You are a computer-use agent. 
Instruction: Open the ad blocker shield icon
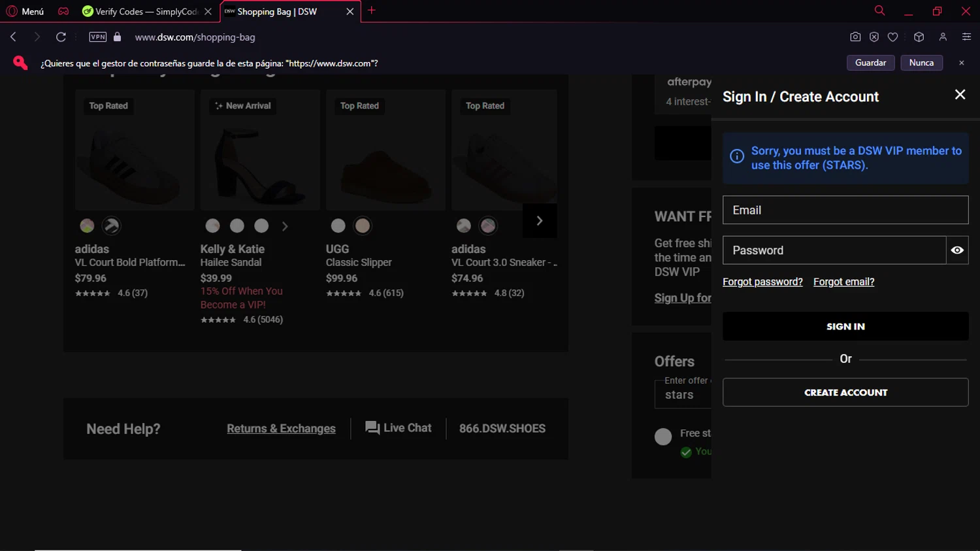coord(874,37)
